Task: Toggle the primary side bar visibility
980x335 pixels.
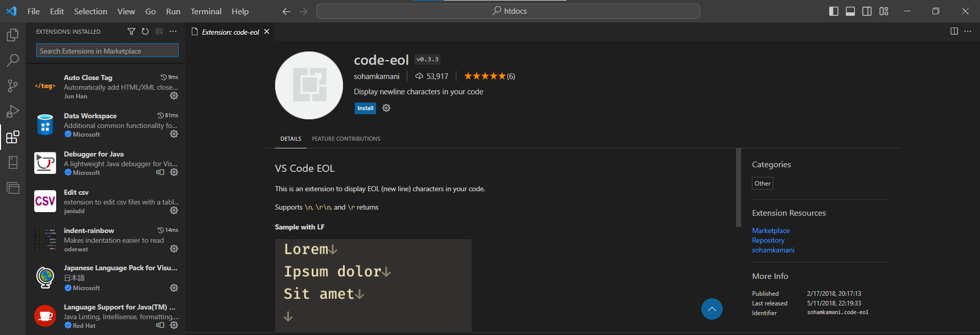Action: coord(834,11)
